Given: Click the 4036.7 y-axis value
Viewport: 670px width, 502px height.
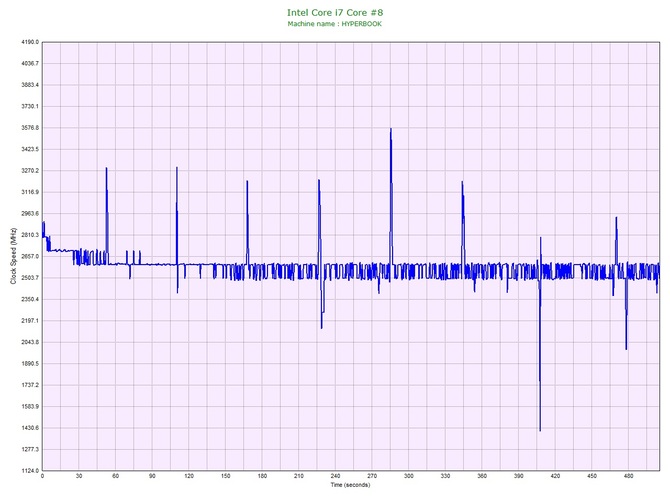Looking at the screenshot, I should pyautogui.click(x=30, y=64).
